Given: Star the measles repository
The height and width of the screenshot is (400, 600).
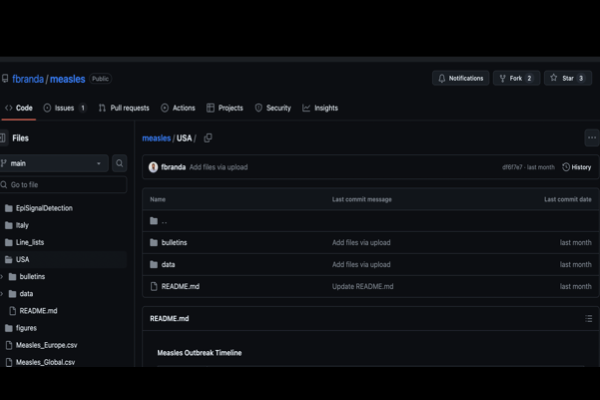Looking at the screenshot, I should click(x=567, y=78).
